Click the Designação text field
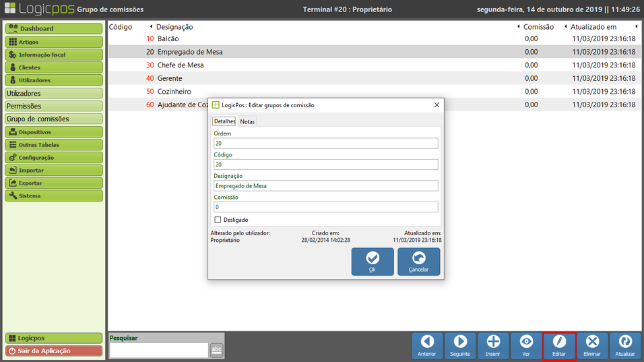The image size is (644, 362). pos(325,186)
